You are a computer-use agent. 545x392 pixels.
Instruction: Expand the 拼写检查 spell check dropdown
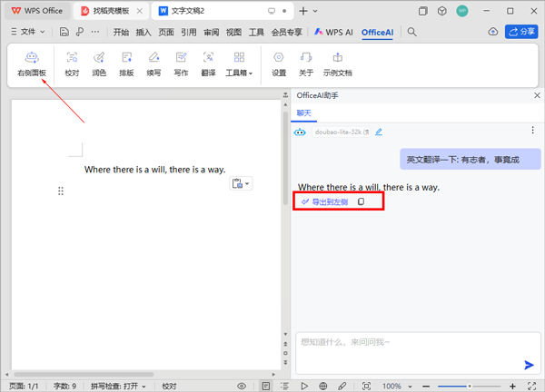point(118,386)
